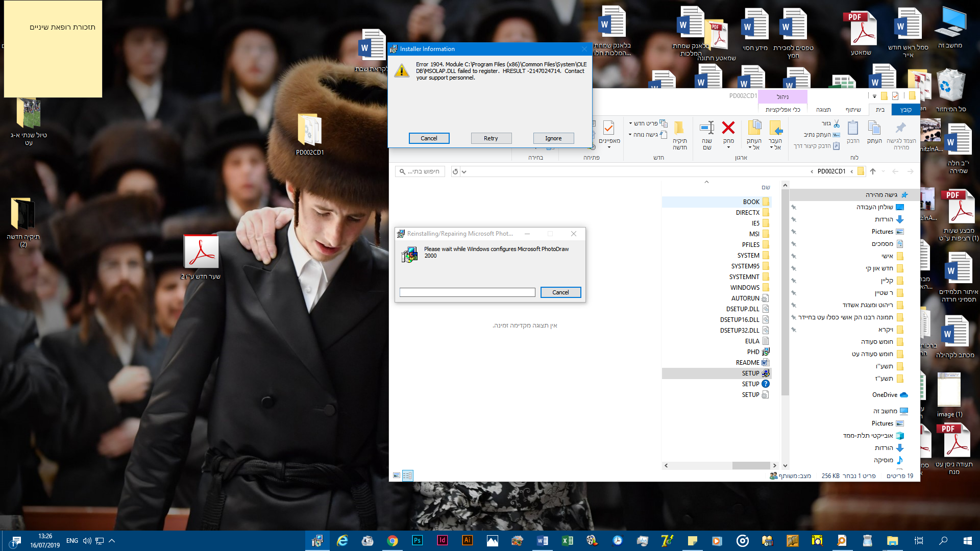The width and height of the screenshot is (980, 551).
Task: Click the Copy icon in Clipboard group
Action: coord(874,128)
